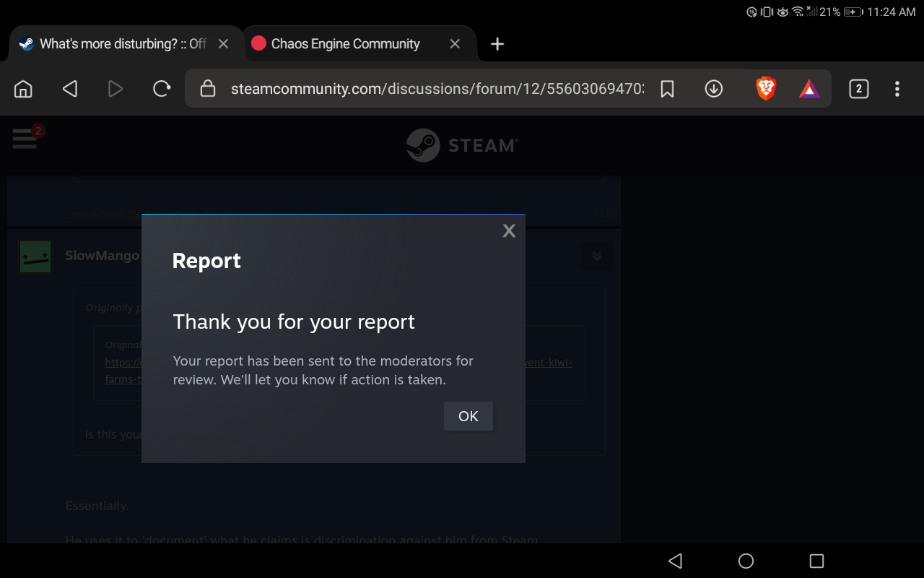Viewport: 924px width, 578px height.
Task: Open the browser home page icon
Action: click(24, 89)
